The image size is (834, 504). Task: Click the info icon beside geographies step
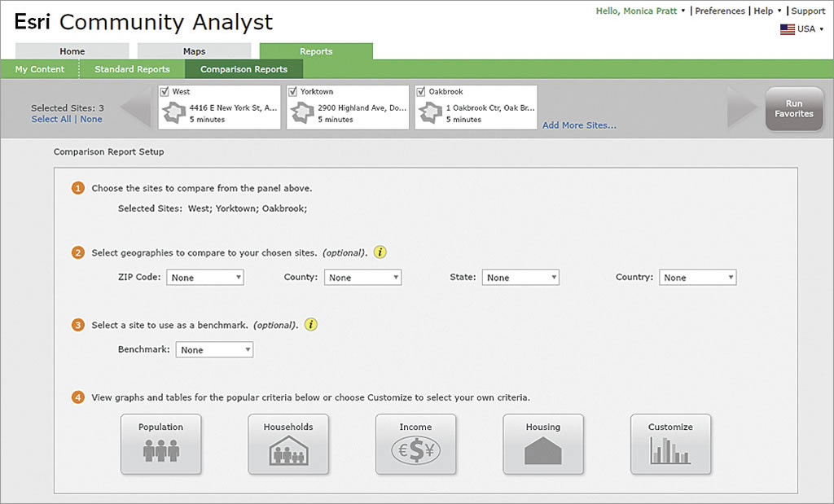tap(380, 252)
